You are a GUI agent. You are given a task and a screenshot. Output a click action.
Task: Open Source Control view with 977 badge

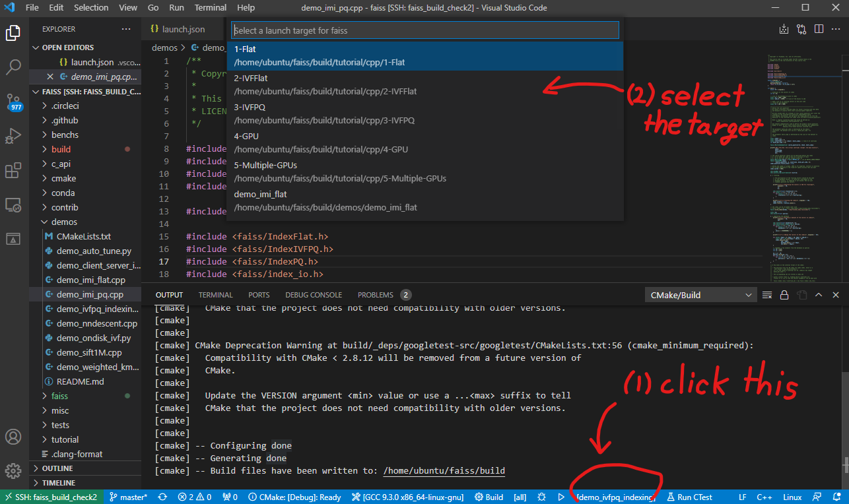point(13,101)
